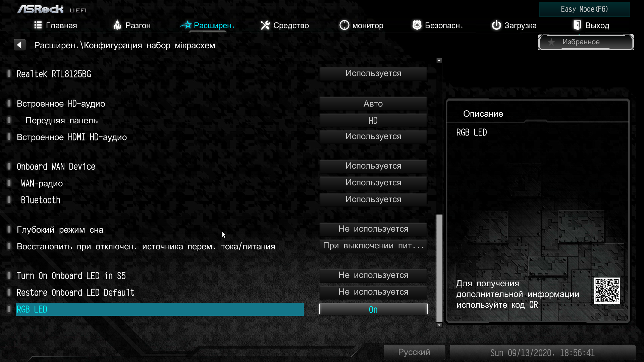Image resolution: width=644 pixels, height=362 pixels.
Task: Open the Избранное favorites button
Action: click(586, 42)
